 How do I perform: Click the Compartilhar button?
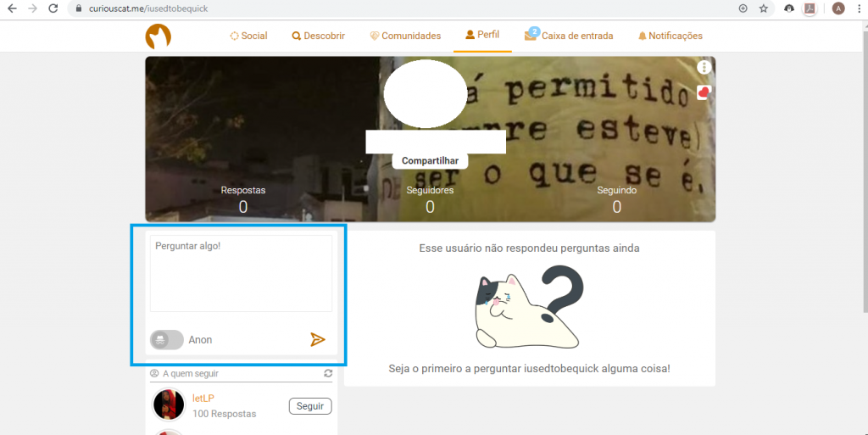click(x=430, y=160)
